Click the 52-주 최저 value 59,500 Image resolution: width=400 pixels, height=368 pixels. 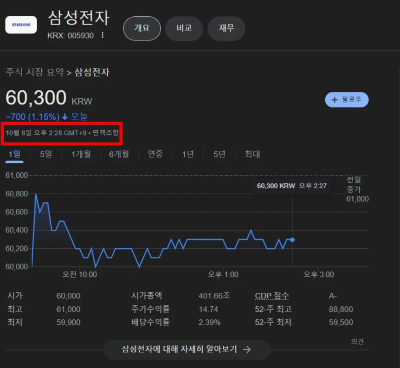pos(341,322)
